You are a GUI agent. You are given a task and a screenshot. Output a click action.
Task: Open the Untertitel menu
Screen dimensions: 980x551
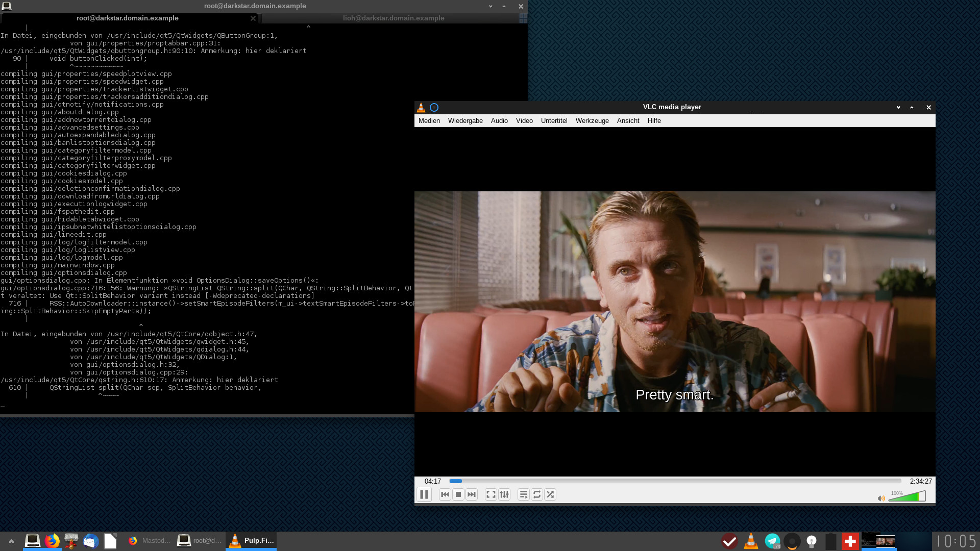[554, 121]
